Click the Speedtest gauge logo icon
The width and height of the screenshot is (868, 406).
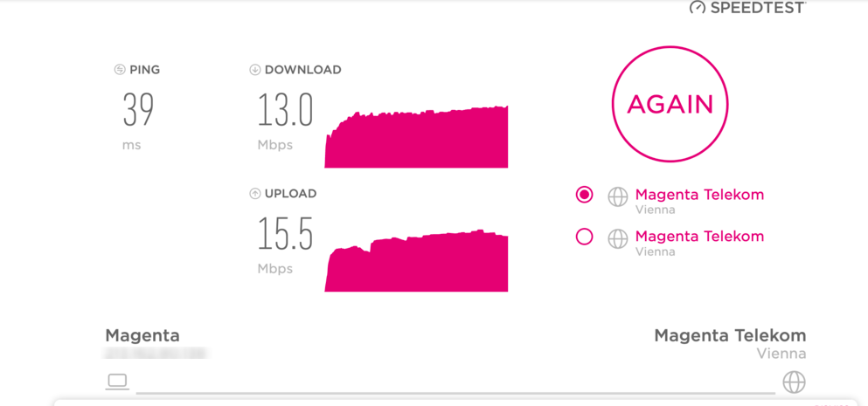[x=697, y=8]
